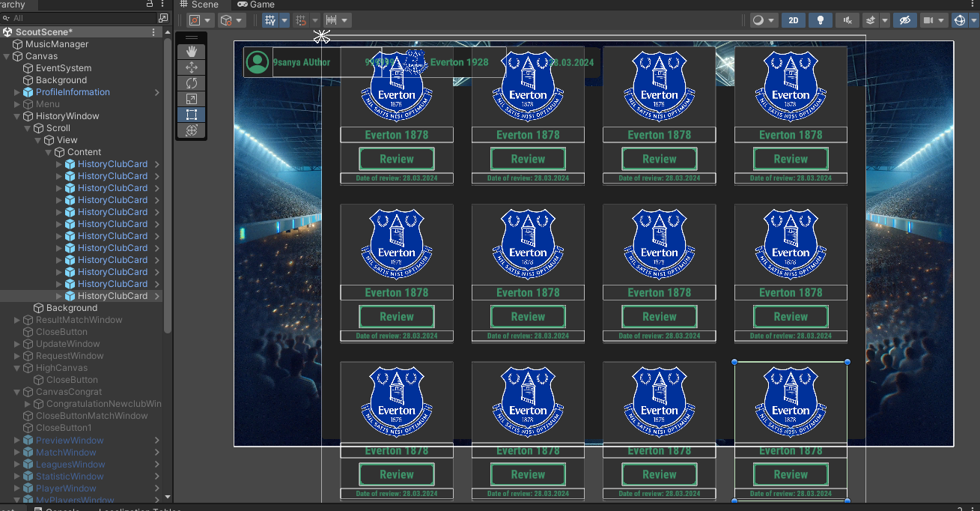Open Hierarchy panel kebab menu
This screenshot has height=511, width=980.
163,4
